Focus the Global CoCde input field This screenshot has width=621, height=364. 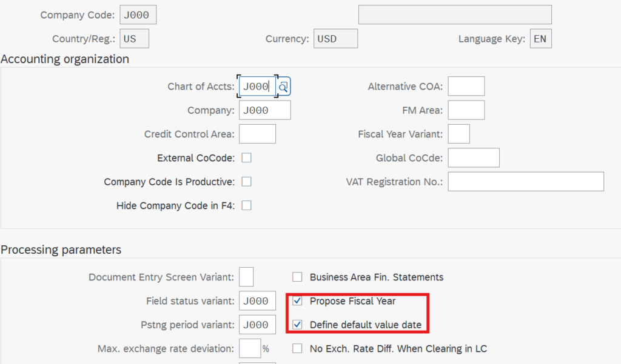pos(473,158)
